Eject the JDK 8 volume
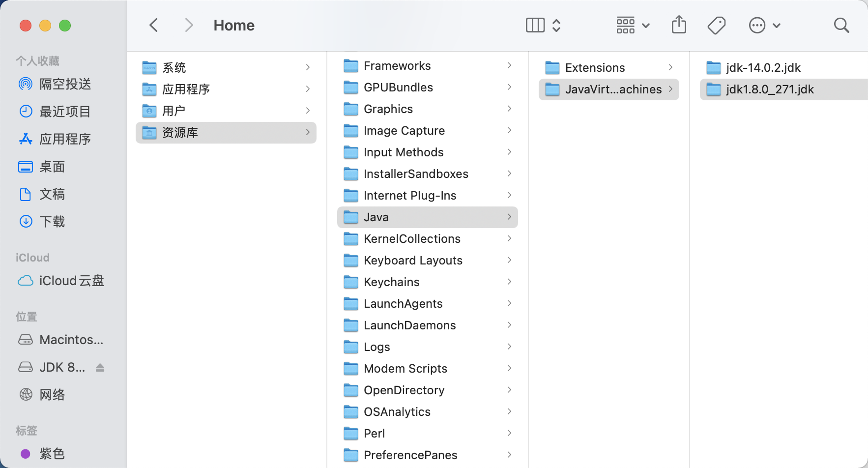Screen dimensions: 868x468 click(100, 367)
